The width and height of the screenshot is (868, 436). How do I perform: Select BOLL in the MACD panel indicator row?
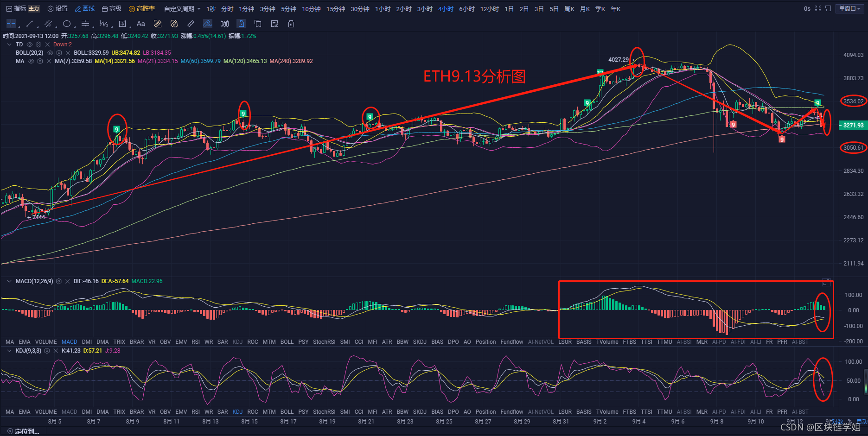pos(287,342)
